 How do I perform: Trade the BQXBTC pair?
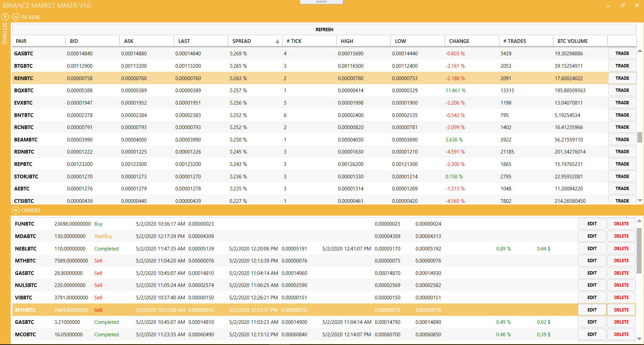(622, 90)
